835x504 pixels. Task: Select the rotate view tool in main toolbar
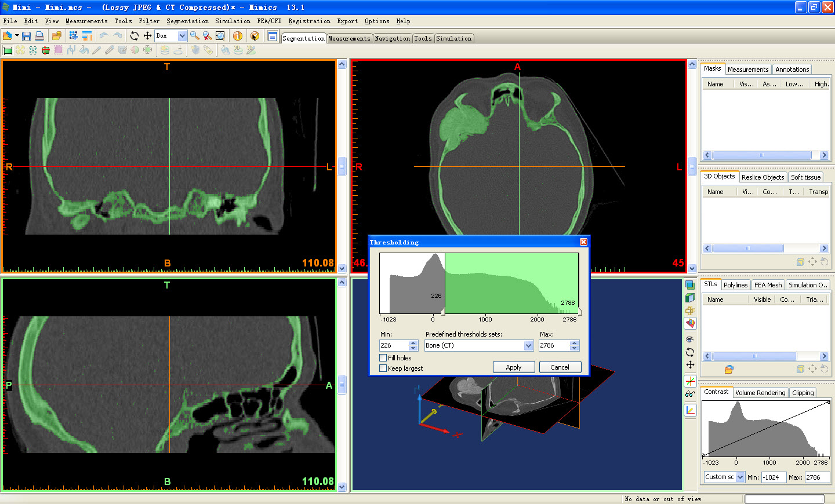pos(135,36)
